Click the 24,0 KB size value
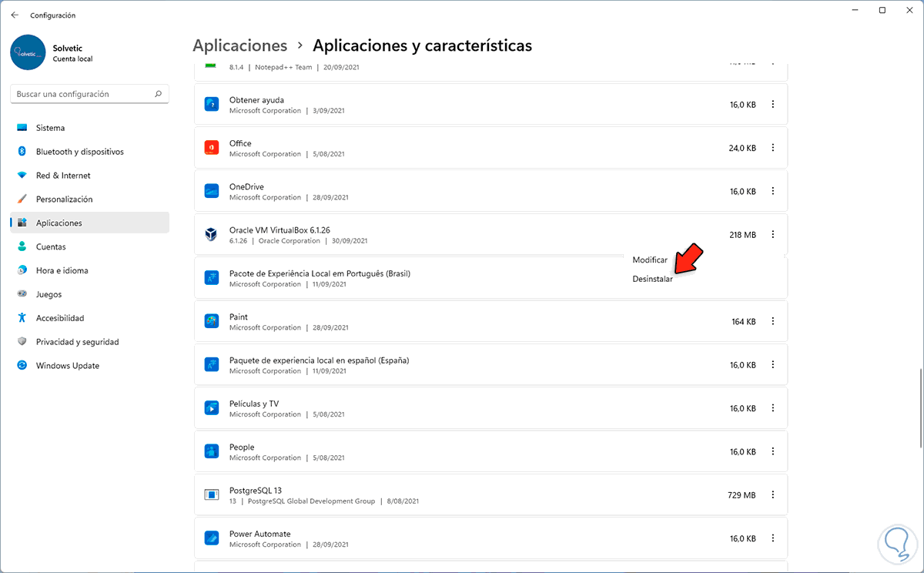The image size is (924, 573). [742, 148]
